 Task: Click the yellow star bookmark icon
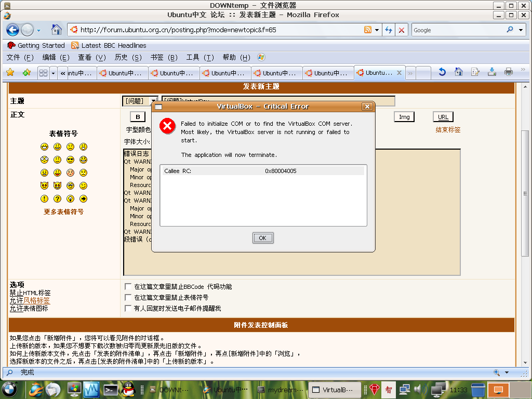point(10,72)
